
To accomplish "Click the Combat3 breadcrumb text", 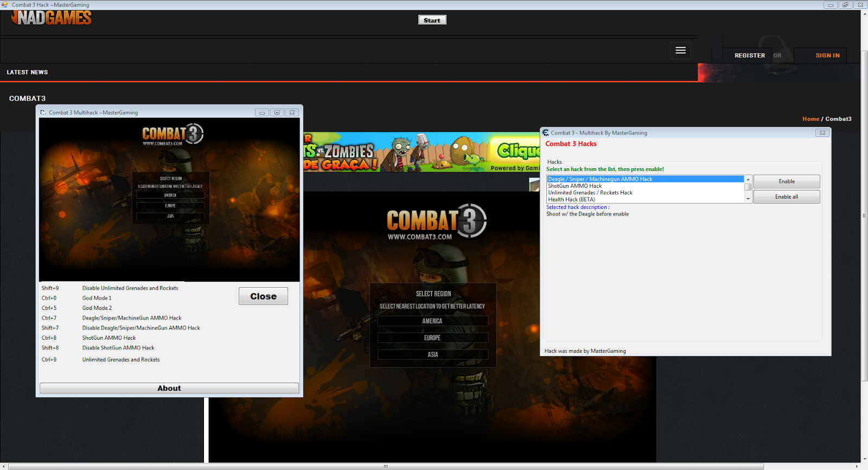I will point(838,119).
